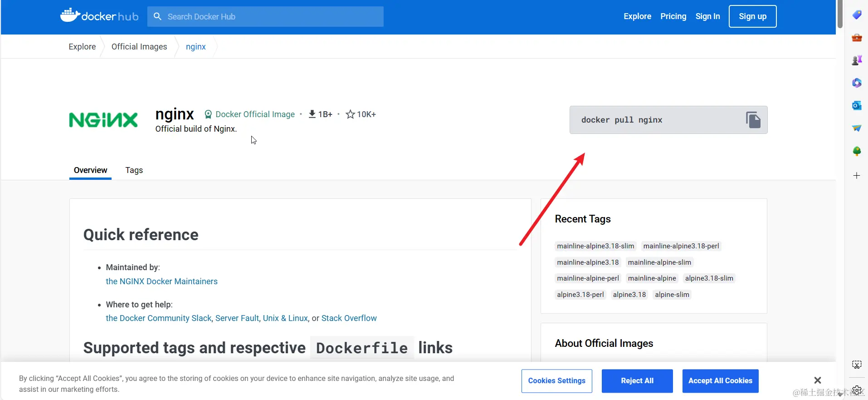Open the Server Fault link
This screenshot has width=868, height=400.
pos(237,318)
